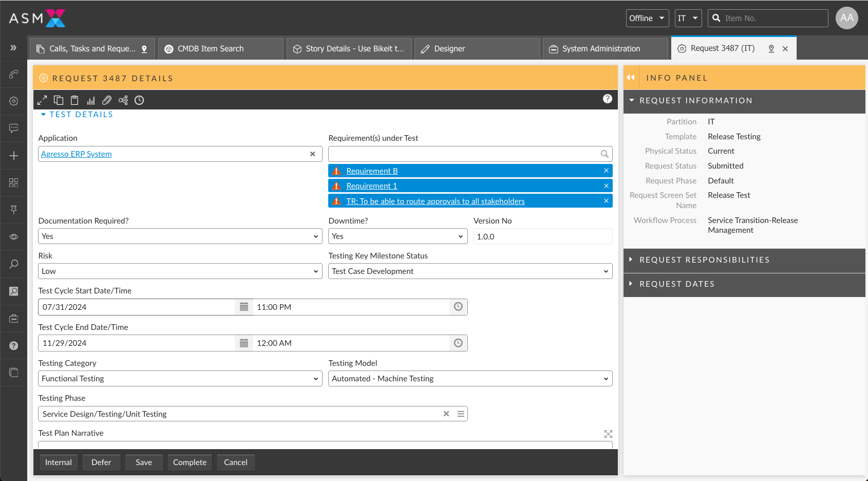Screen dimensions: 868x481
Task: Open help for request details panel
Action: tap(607, 99)
